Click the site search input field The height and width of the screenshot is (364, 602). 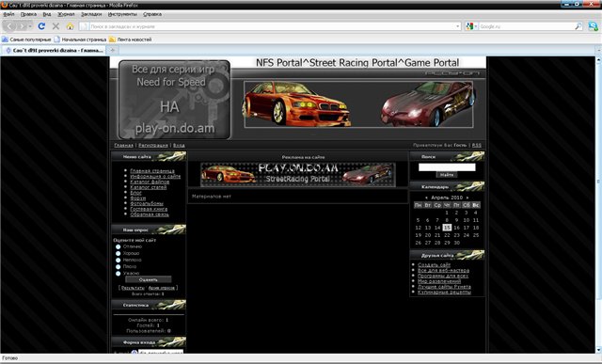(x=447, y=167)
